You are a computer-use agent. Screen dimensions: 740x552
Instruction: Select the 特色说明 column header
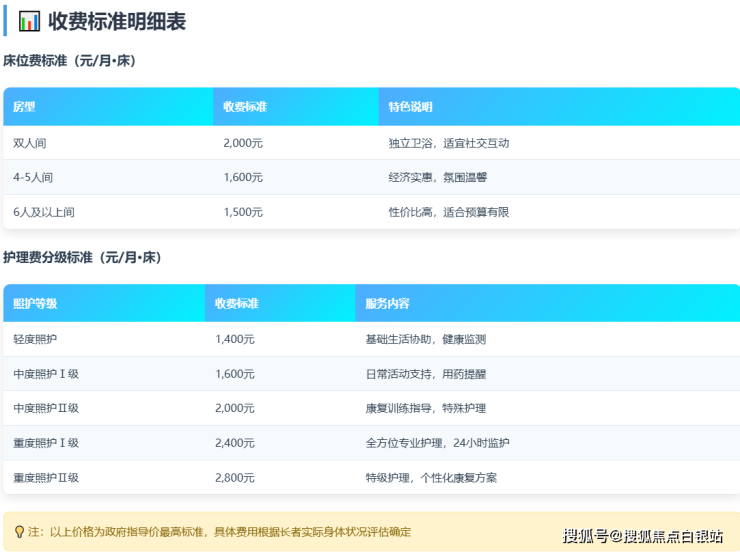tap(410, 107)
